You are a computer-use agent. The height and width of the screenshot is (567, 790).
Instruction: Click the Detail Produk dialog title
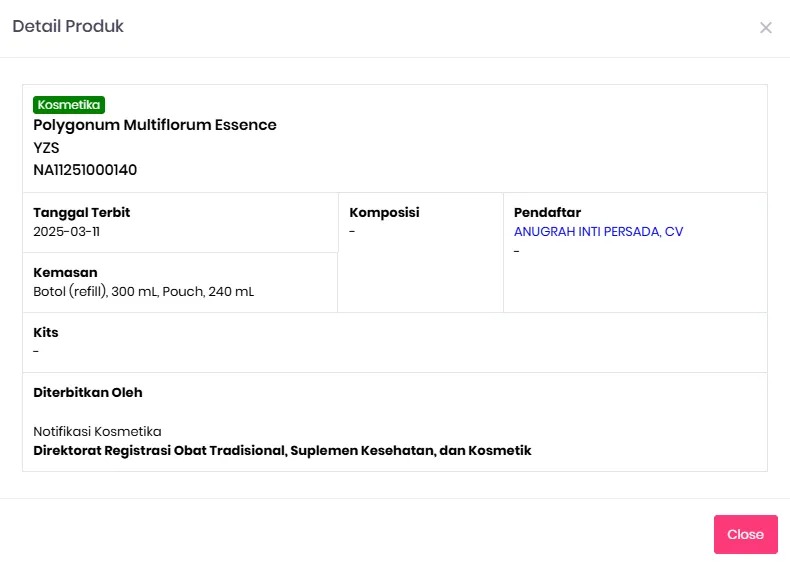pos(68,27)
